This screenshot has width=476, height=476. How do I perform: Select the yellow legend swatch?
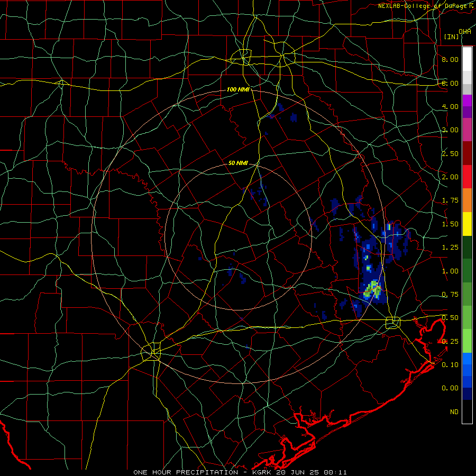(467, 224)
